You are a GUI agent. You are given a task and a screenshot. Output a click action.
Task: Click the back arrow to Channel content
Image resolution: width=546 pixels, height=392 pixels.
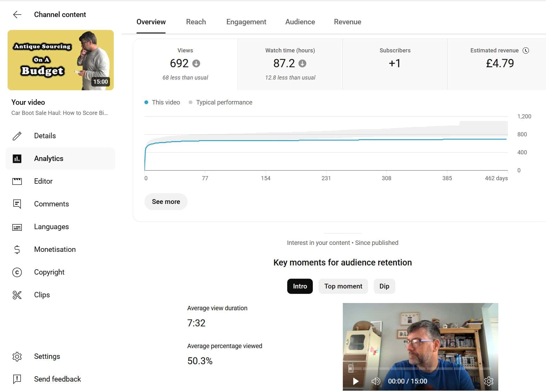[17, 15]
